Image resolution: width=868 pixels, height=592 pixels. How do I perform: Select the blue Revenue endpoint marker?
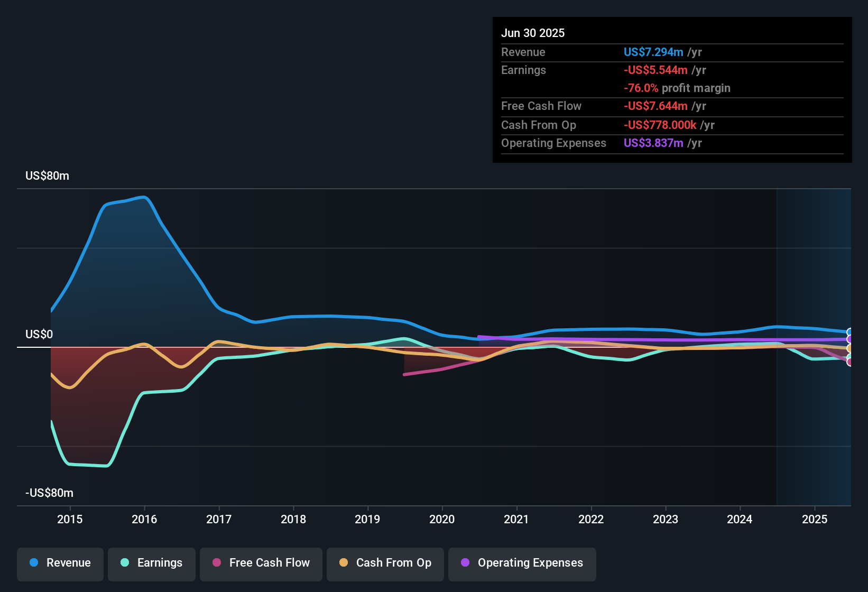pyautogui.click(x=849, y=331)
